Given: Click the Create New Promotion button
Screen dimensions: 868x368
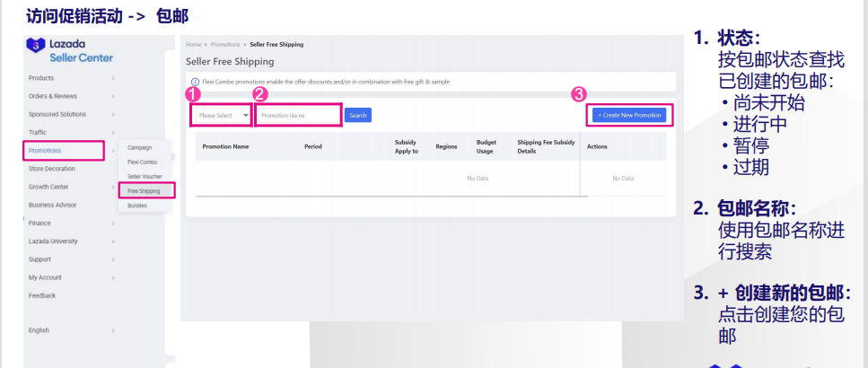Looking at the screenshot, I should pos(629,115).
